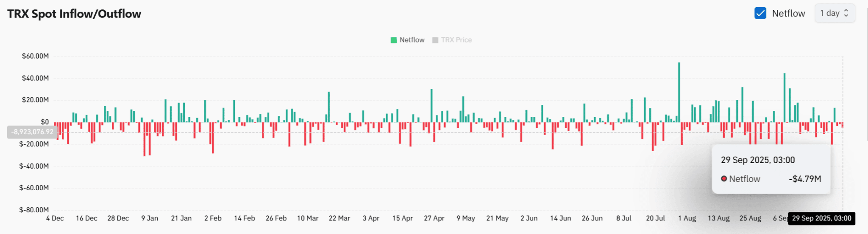Click the $-80.00M y-axis label

pyautogui.click(x=34, y=210)
